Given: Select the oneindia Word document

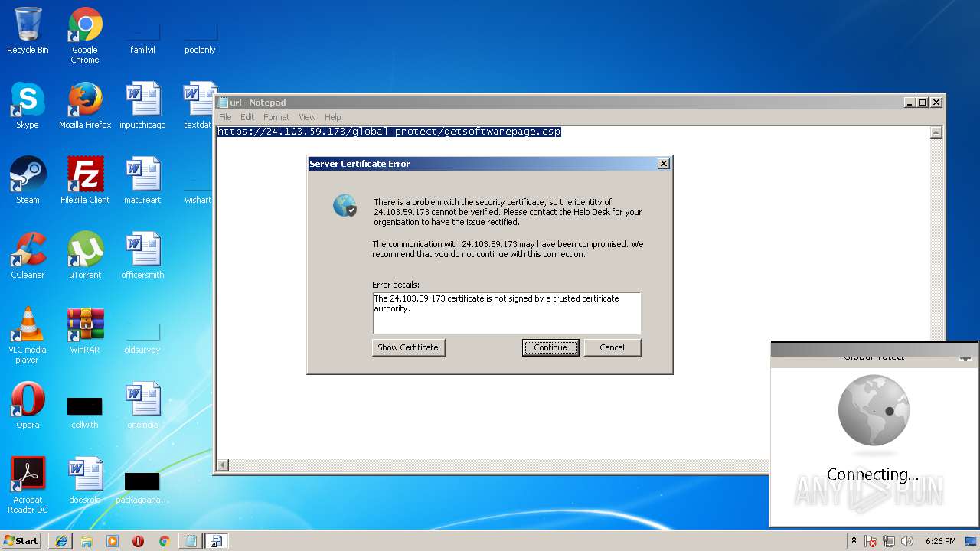Looking at the screenshot, I should point(142,406).
